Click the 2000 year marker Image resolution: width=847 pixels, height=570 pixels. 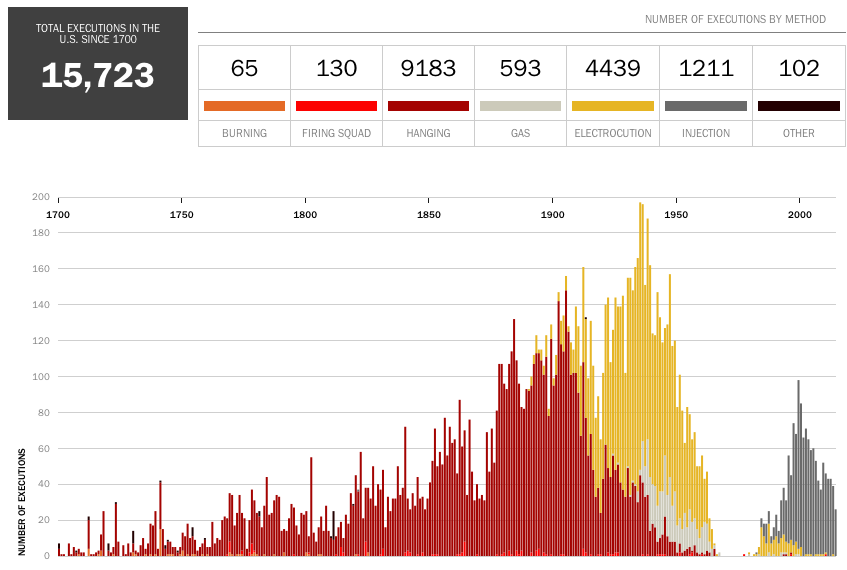pos(799,215)
